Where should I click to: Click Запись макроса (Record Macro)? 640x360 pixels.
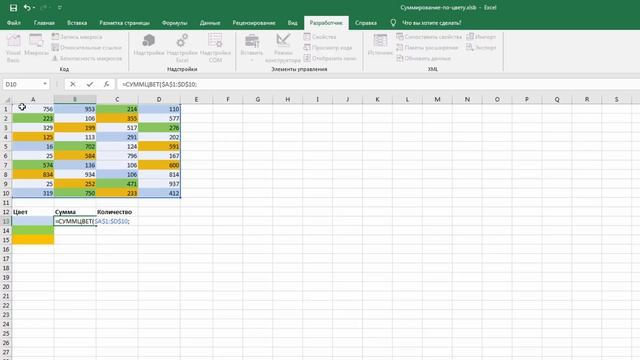point(77,37)
